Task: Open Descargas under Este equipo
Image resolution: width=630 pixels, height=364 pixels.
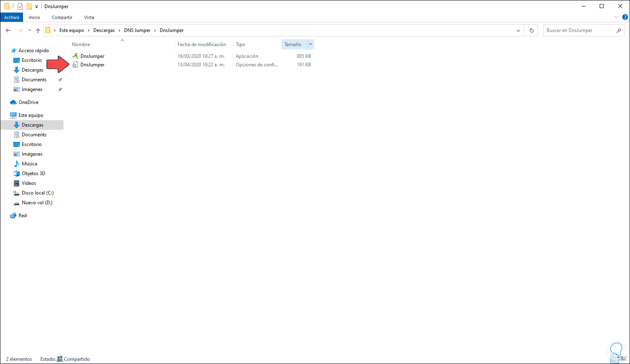Action: 32,125
